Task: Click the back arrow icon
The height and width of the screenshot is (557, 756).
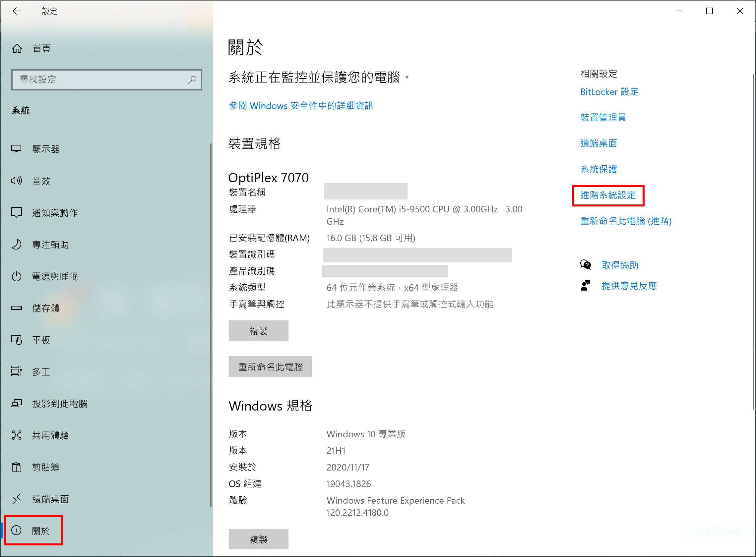Action: pos(17,11)
